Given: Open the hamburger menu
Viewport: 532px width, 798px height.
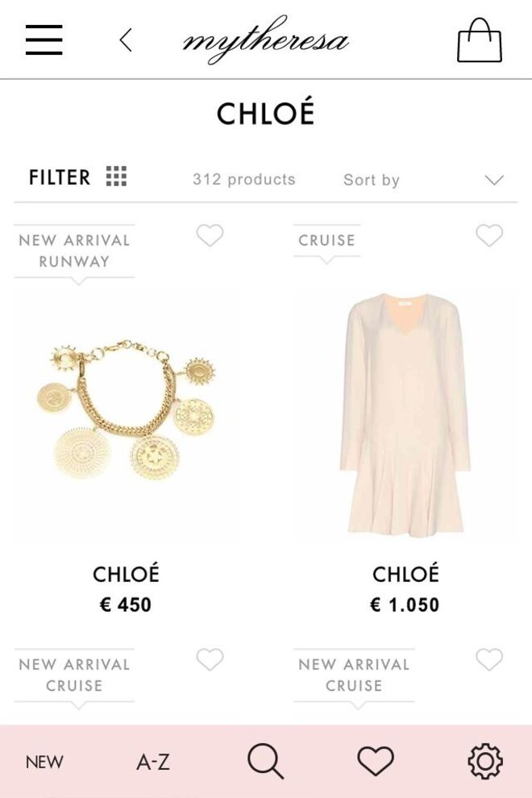Looking at the screenshot, I should [44, 39].
